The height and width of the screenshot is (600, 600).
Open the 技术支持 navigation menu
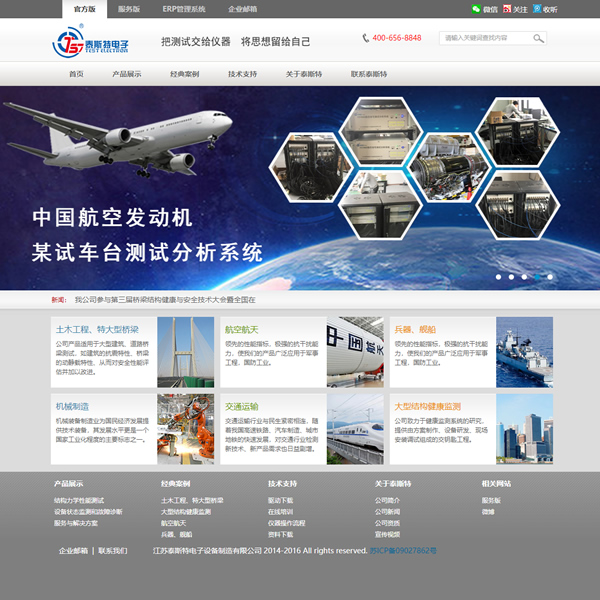pyautogui.click(x=242, y=74)
